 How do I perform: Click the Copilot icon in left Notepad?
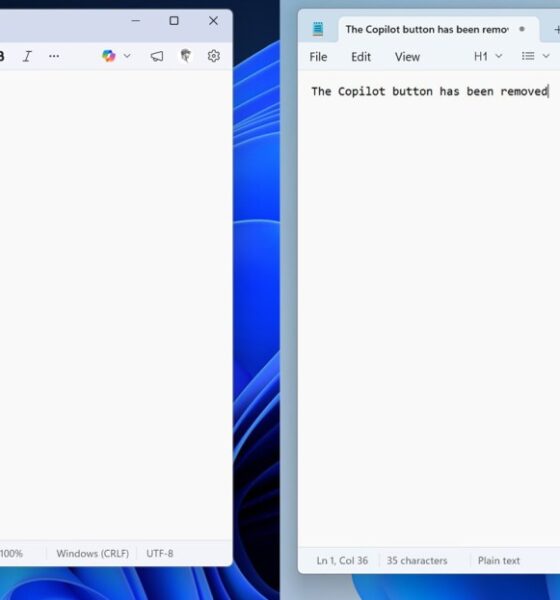pos(109,56)
